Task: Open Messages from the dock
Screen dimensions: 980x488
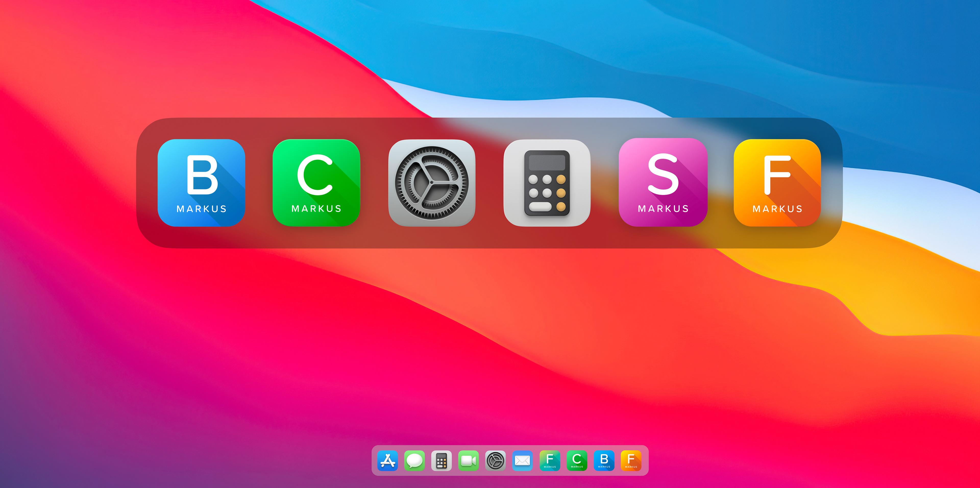Action: [x=415, y=461]
